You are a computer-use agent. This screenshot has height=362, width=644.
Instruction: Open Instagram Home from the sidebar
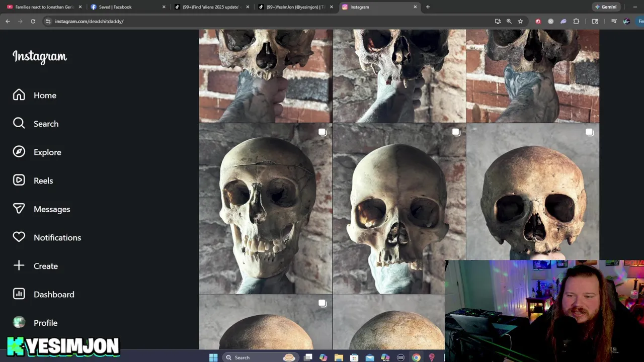[34, 95]
